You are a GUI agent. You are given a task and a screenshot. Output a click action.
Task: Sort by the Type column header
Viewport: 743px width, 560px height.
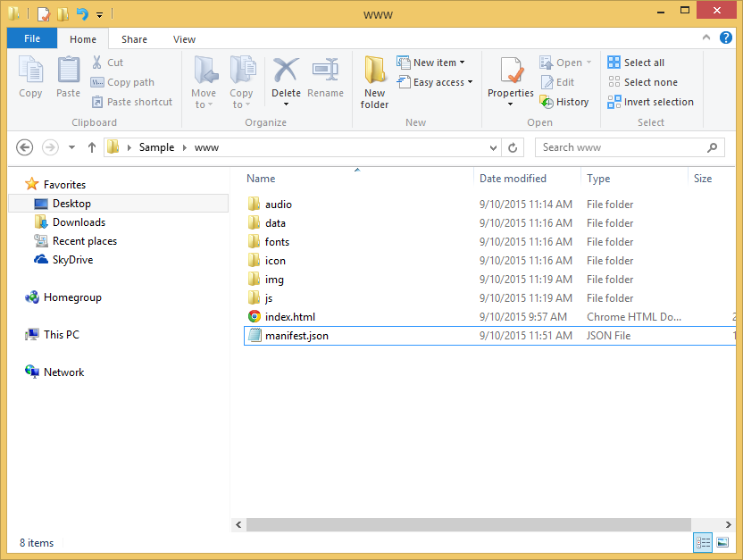pyautogui.click(x=633, y=178)
